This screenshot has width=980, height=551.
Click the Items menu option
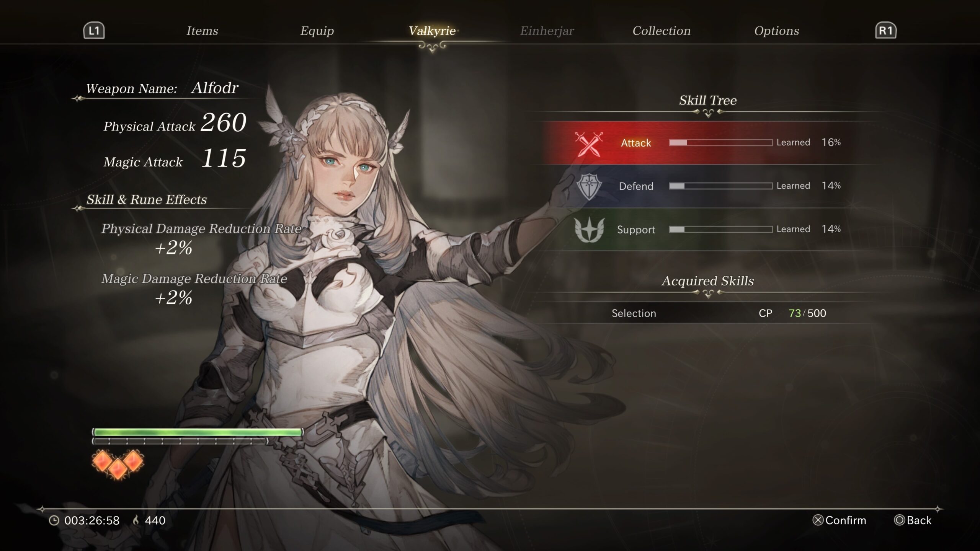pos(201,29)
